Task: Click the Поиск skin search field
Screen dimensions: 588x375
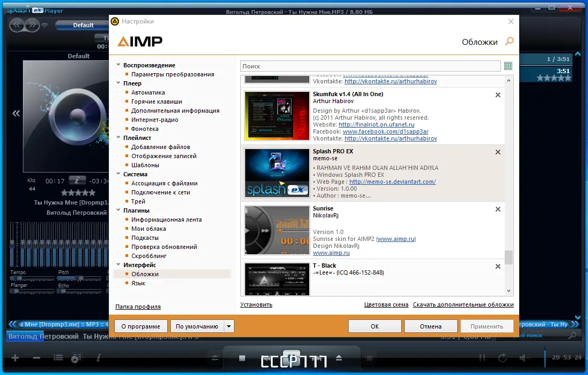Action: pyautogui.click(x=371, y=66)
